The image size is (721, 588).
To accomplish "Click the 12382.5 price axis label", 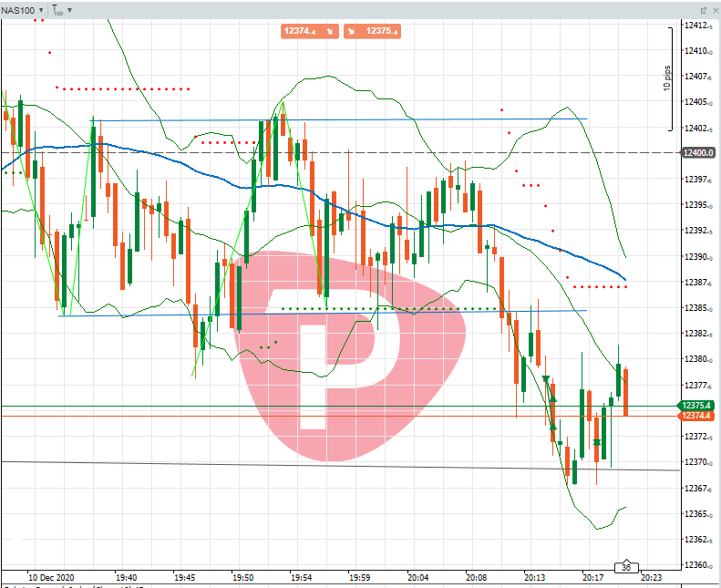I will (x=698, y=334).
